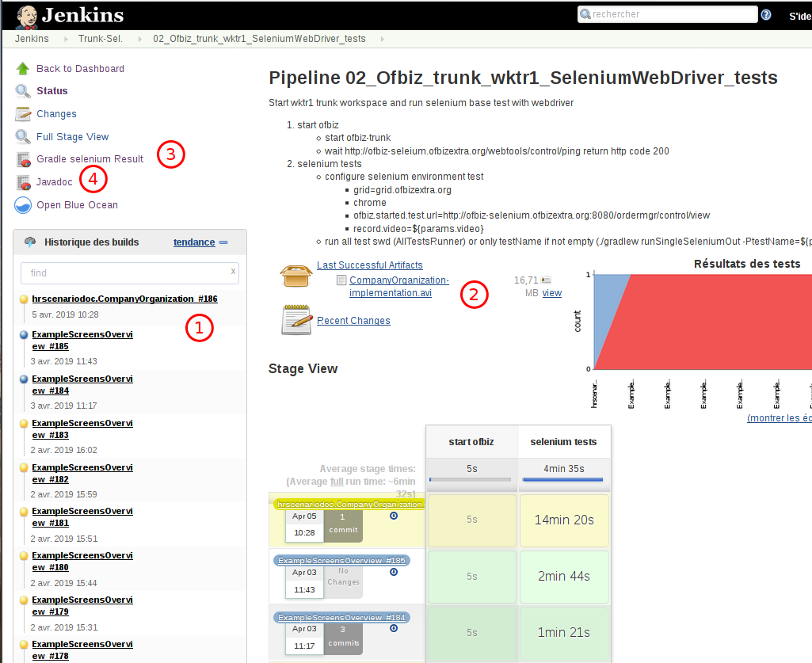The height and width of the screenshot is (663, 812).
Task: Click the stage view icon beside the Apr 03 11:17 run
Action: coord(394,628)
